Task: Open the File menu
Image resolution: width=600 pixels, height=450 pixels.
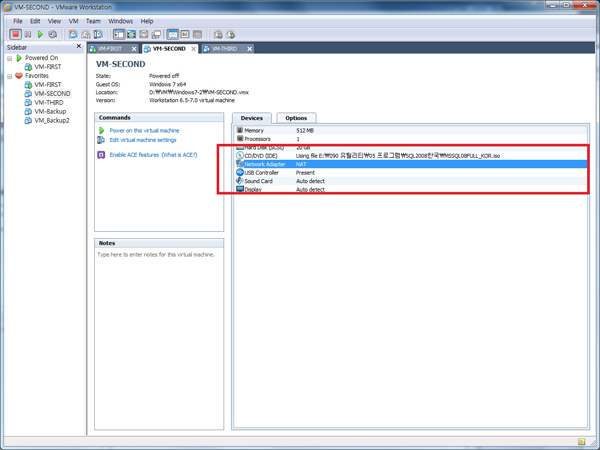Action: (18, 21)
